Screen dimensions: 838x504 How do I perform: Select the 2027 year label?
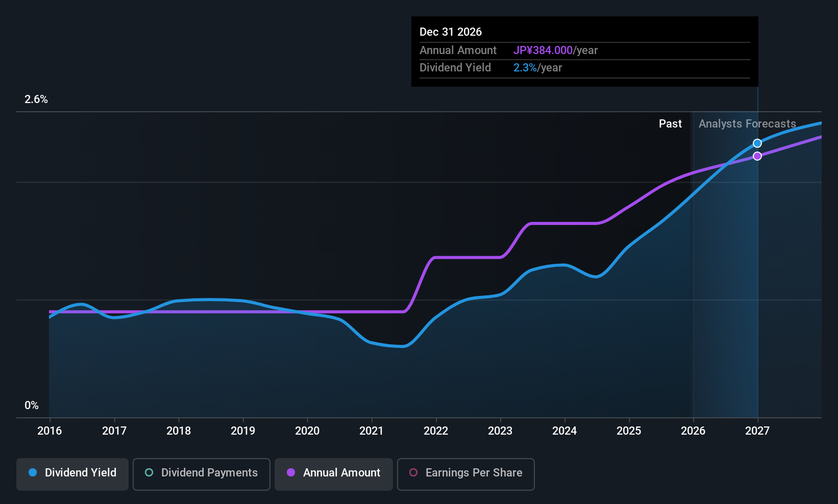coord(757,431)
